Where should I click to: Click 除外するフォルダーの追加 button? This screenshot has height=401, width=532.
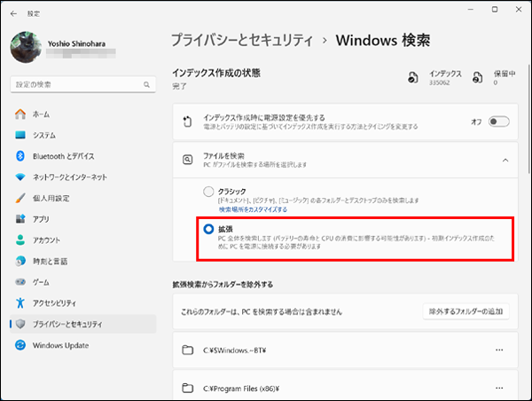(465, 311)
